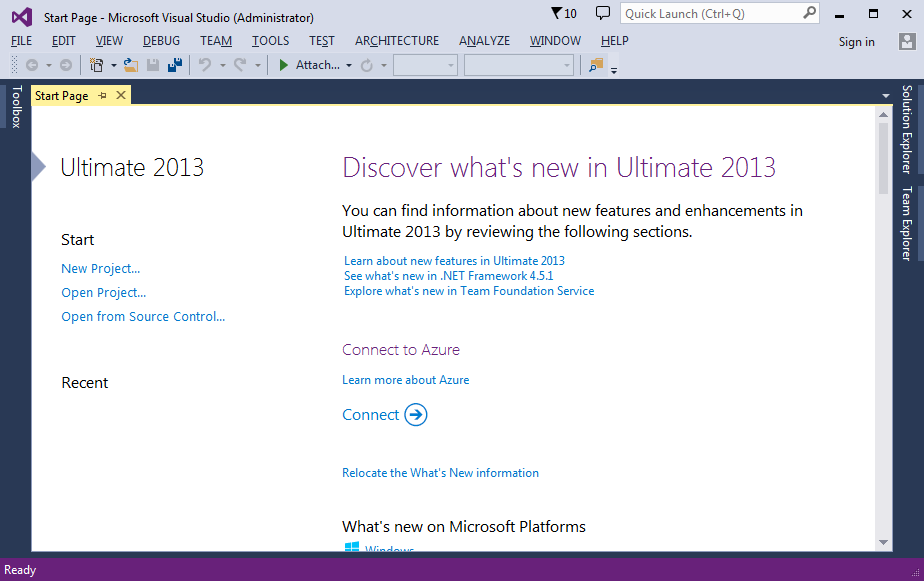Click Learn more about Azure link
Viewport: 924px width, 581px height.
[x=406, y=380]
